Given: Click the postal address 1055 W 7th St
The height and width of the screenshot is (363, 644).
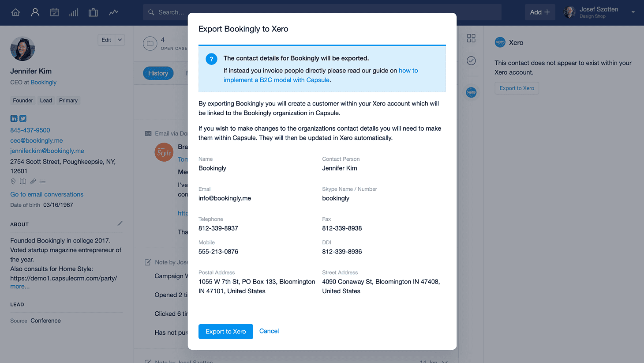Looking at the screenshot, I should [257, 287].
